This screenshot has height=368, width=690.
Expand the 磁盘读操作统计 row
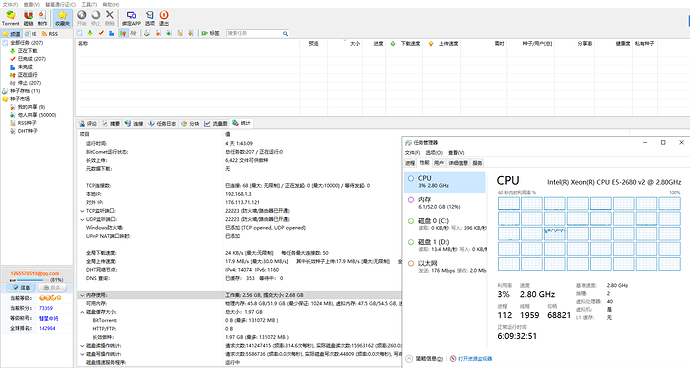[82, 346]
